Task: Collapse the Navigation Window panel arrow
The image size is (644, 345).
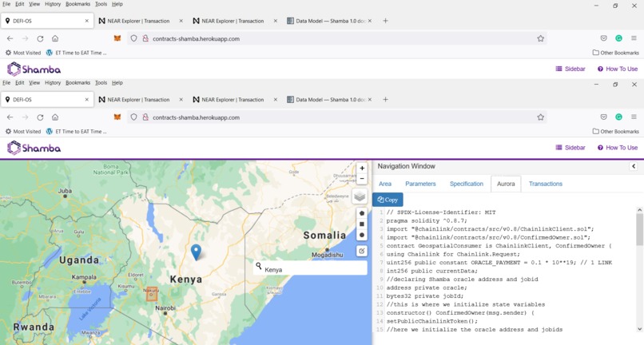Action: [x=634, y=166]
